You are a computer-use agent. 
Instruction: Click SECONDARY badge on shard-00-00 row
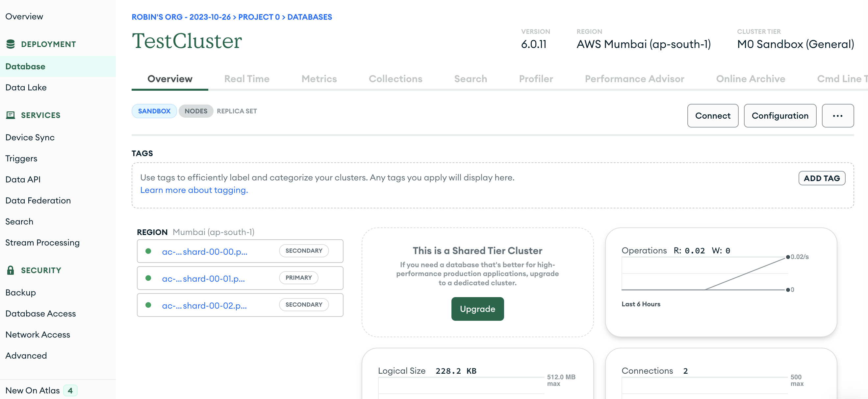[x=304, y=251]
